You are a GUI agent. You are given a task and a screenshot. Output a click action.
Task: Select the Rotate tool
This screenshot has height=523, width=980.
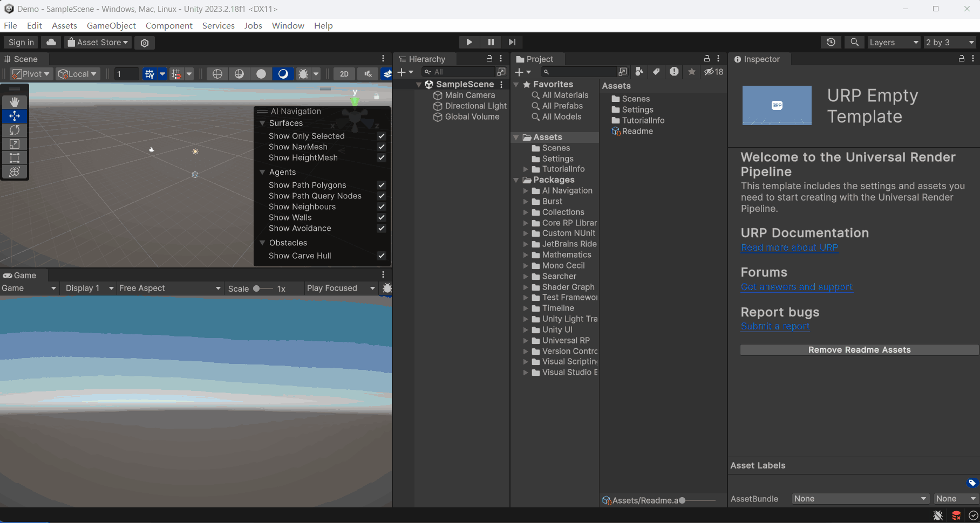coord(15,130)
